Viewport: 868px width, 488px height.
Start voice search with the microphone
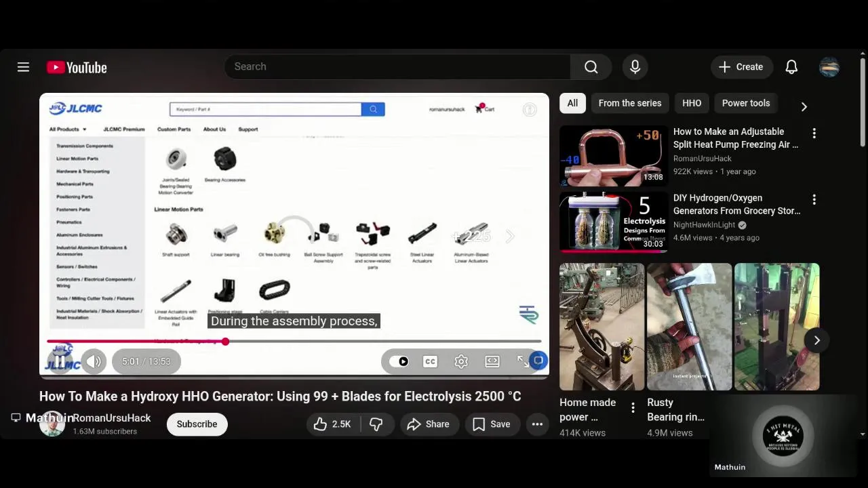(635, 66)
